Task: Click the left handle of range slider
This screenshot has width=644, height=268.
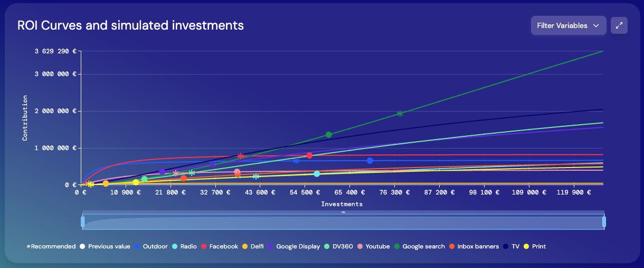Action: [83, 221]
